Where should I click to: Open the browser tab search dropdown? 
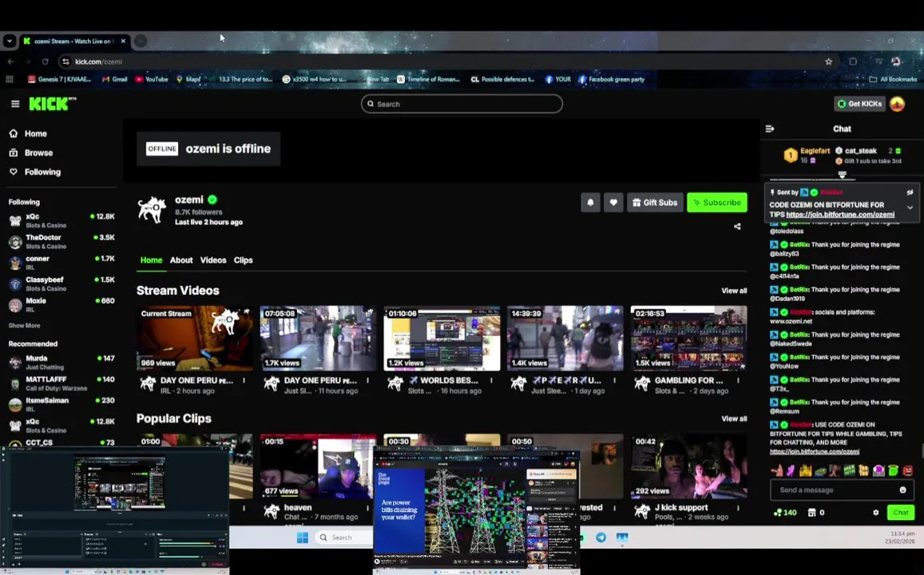(x=9, y=42)
